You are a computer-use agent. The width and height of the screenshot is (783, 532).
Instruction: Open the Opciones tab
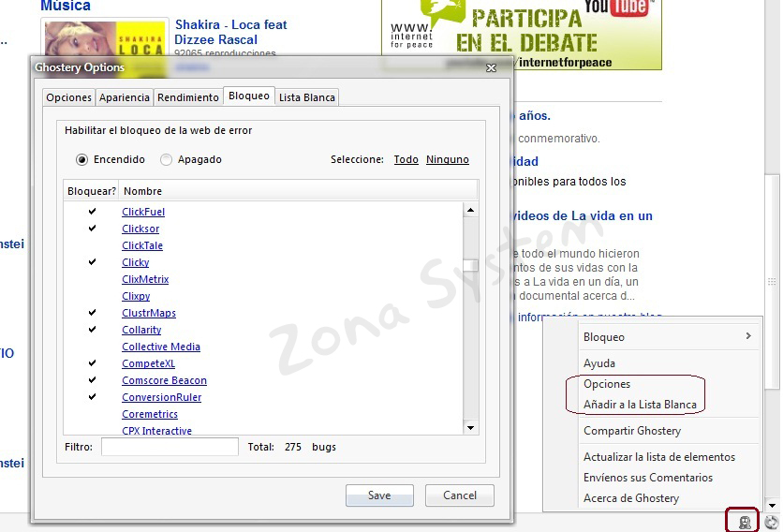tap(68, 97)
